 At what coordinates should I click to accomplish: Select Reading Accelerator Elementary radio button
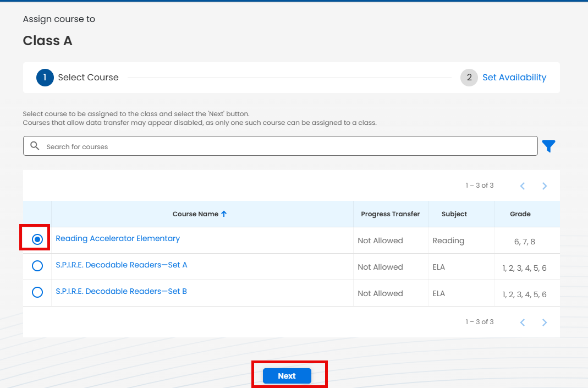(x=37, y=239)
